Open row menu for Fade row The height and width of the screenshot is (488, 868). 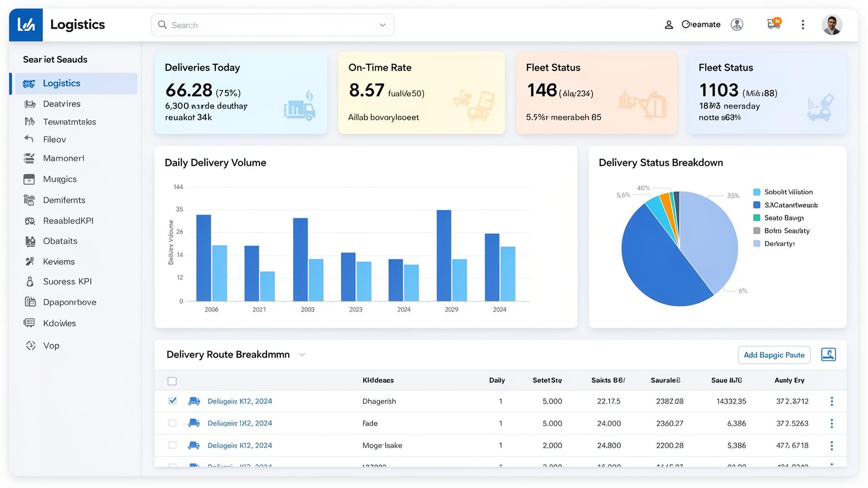pos(832,423)
